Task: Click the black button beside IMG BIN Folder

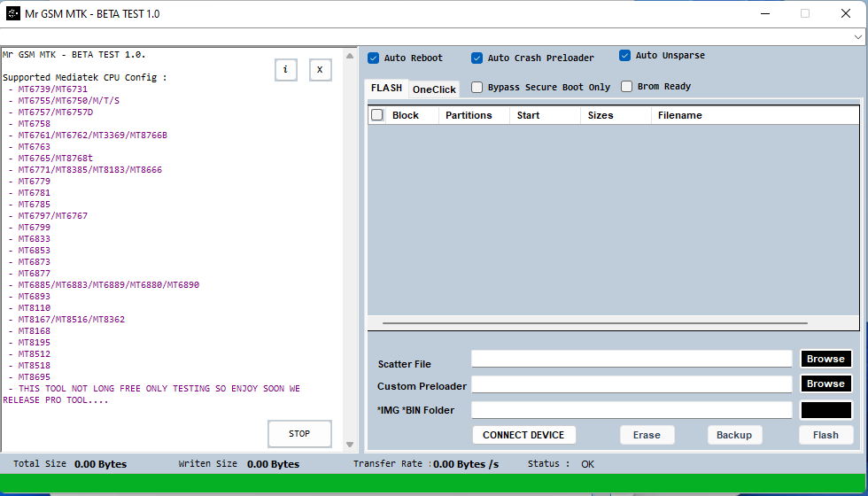Action: (825, 410)
